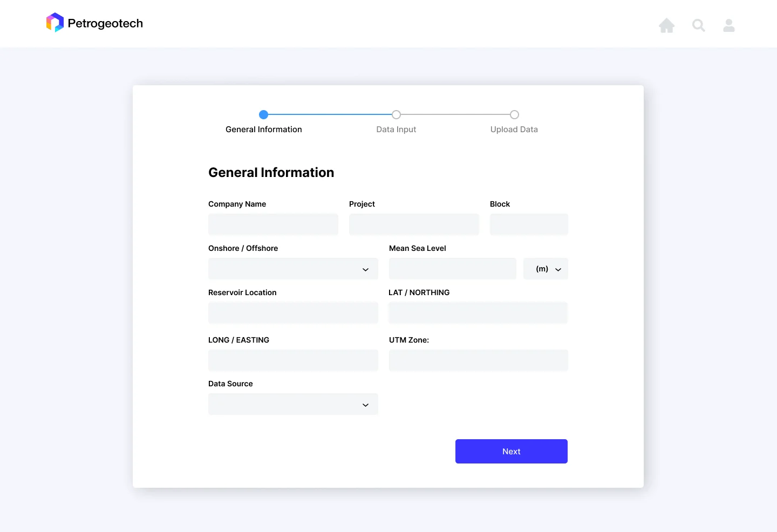The image size is (777, 532).
Task: Click the home icon in header
Action: (667, 25)
